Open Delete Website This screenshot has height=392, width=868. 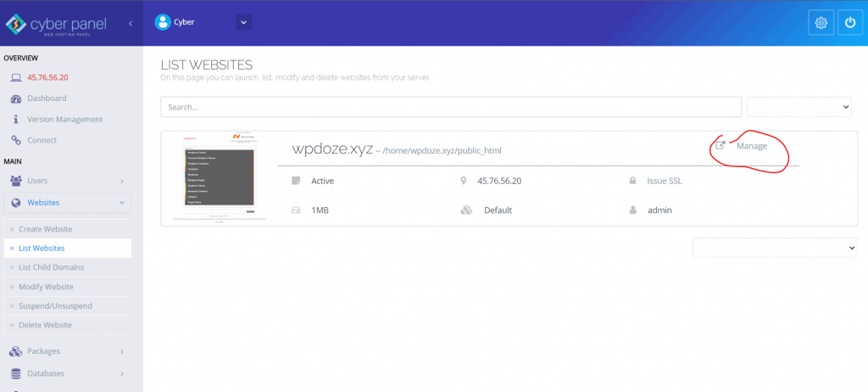pos(46,325)
